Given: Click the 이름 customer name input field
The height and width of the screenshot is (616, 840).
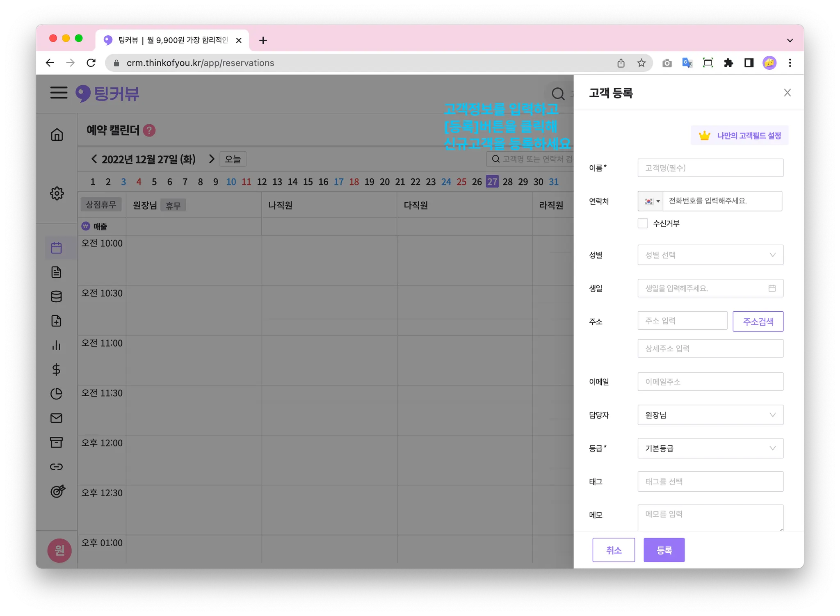Looking at the screenshot, I should tap(710, 168).
